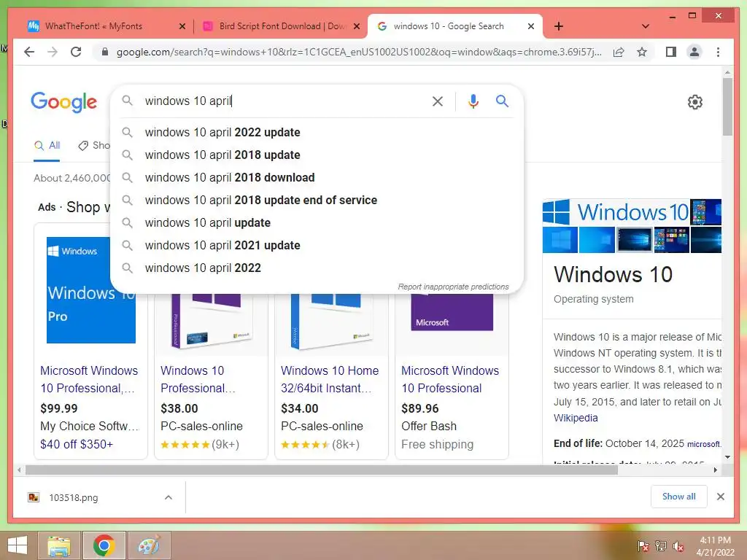Open Microsoft Windows 10 Professional $99.99 listing
The width and height of the screenshot is (747, 560).
pos(88,379)
